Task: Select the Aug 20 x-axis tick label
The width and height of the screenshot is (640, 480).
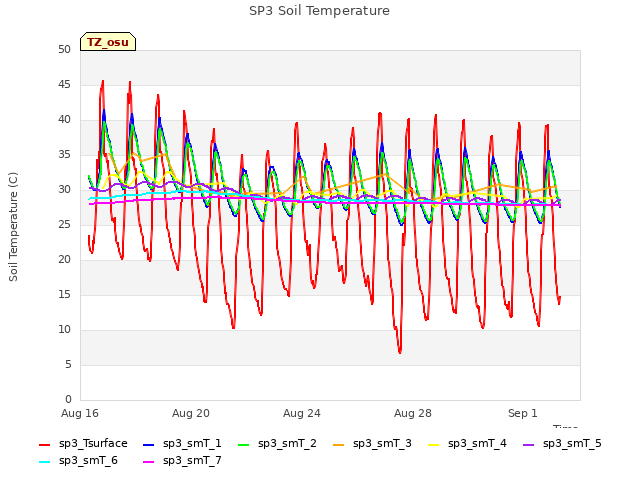Action: coord(191,413)
